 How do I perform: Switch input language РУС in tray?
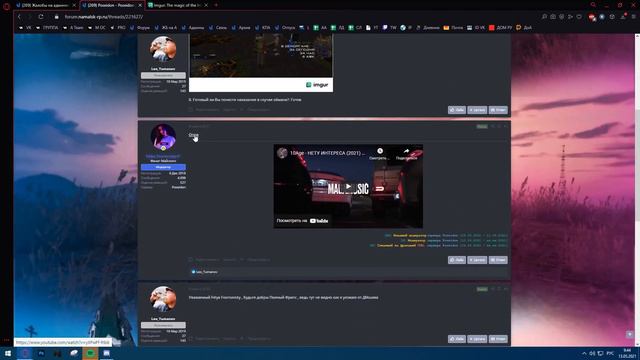point(610,353)
